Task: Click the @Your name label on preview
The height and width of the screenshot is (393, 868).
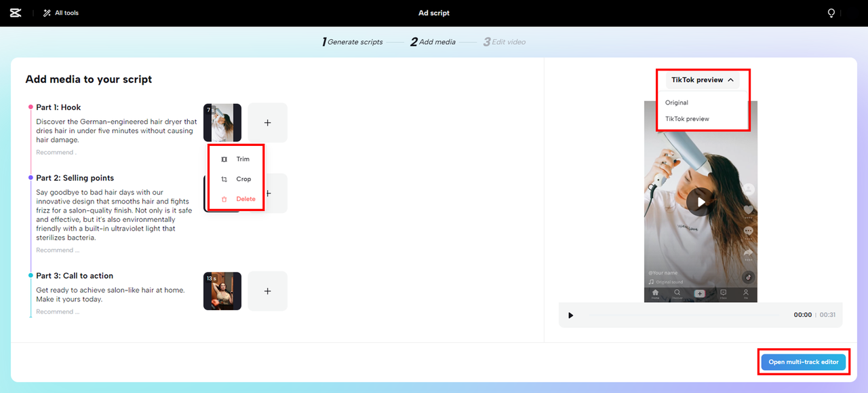Action: point(664,273)
